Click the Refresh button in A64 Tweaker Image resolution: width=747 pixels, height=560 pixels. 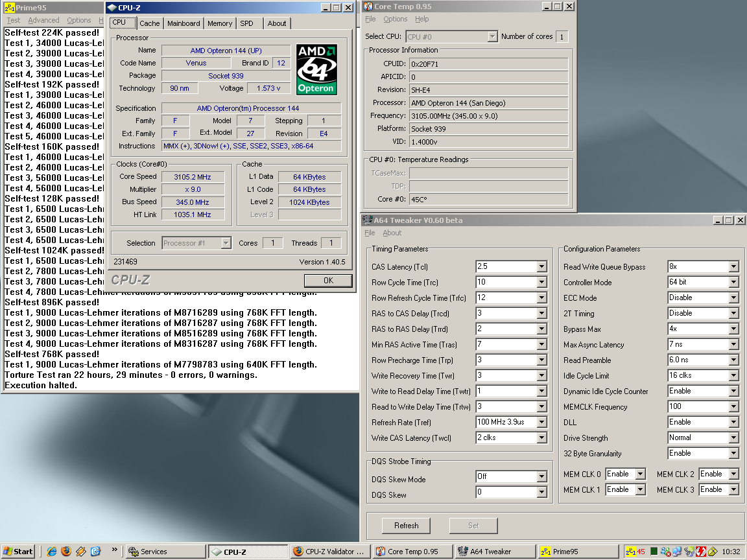point(406,526)
